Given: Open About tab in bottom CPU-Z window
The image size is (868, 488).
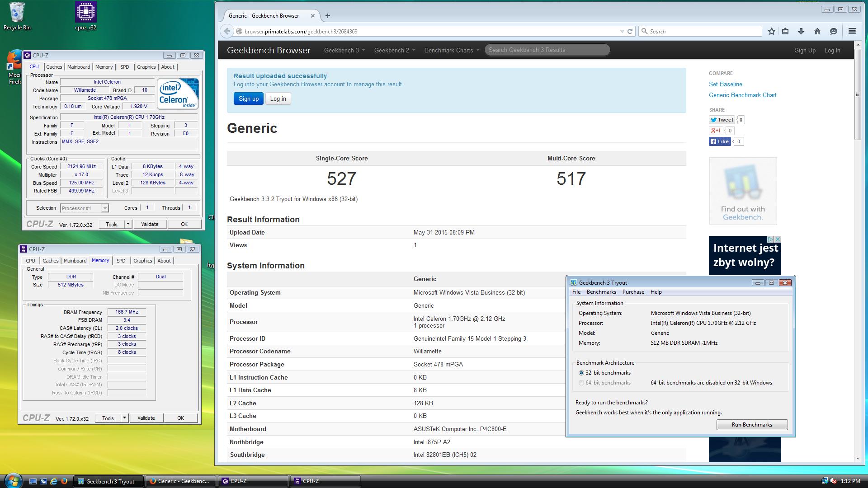Looking at the screenshot, I should pyautogui.click(x=164, y=261).
